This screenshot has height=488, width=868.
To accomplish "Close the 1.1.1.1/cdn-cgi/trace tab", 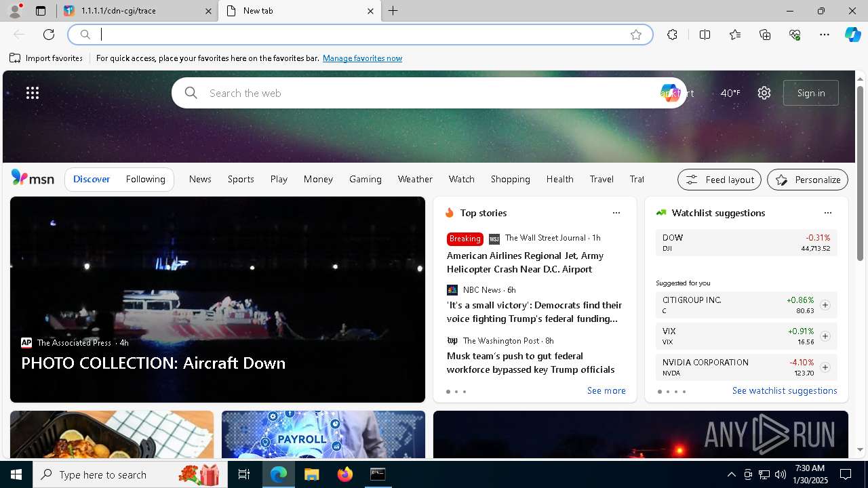I will [208, 11].
